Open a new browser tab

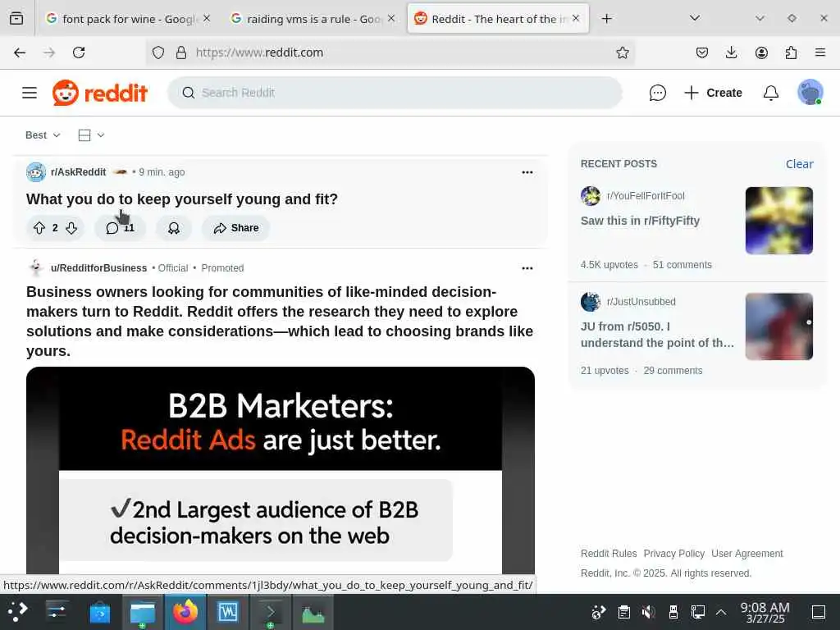pyautogui.click(x=606, y=19)
